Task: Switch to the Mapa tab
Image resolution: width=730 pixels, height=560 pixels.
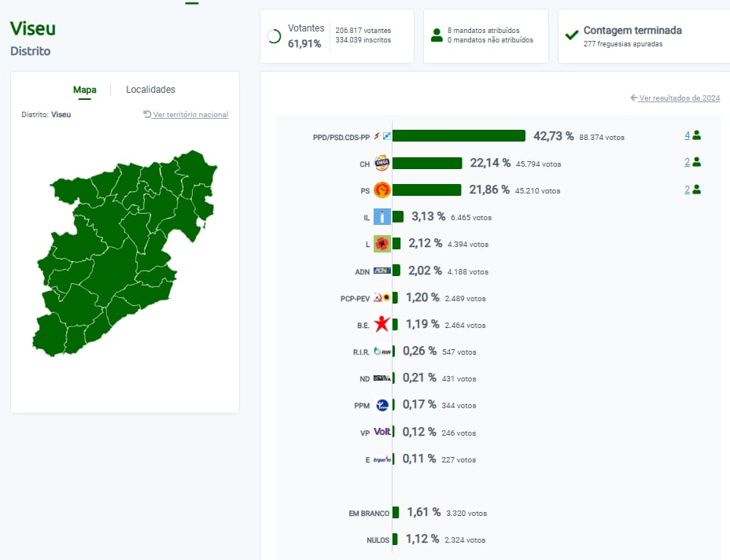Action: pyautogui.click(x=85, y=90)
